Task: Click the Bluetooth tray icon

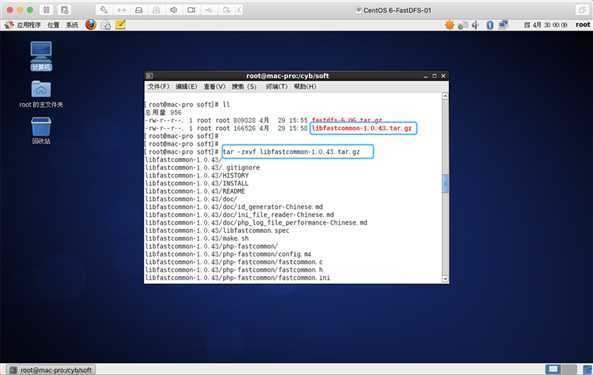Action: click(490, 25)
